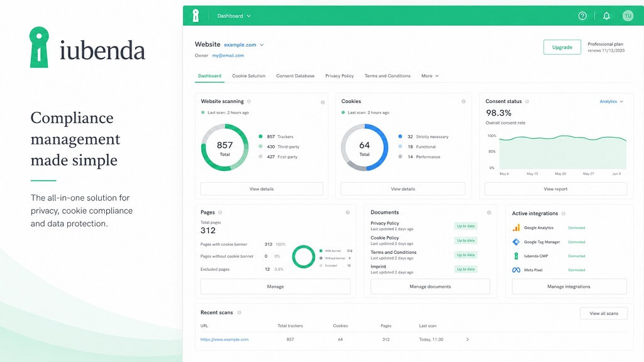
Task: Click the pages cookie banner ring chart
Action: click(x=304, y=256)
